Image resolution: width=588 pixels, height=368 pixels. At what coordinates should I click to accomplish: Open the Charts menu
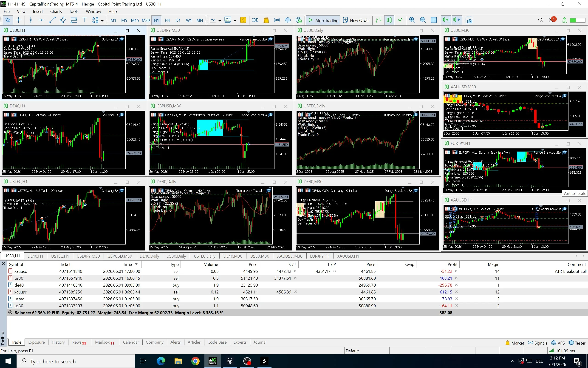(56, 11)
